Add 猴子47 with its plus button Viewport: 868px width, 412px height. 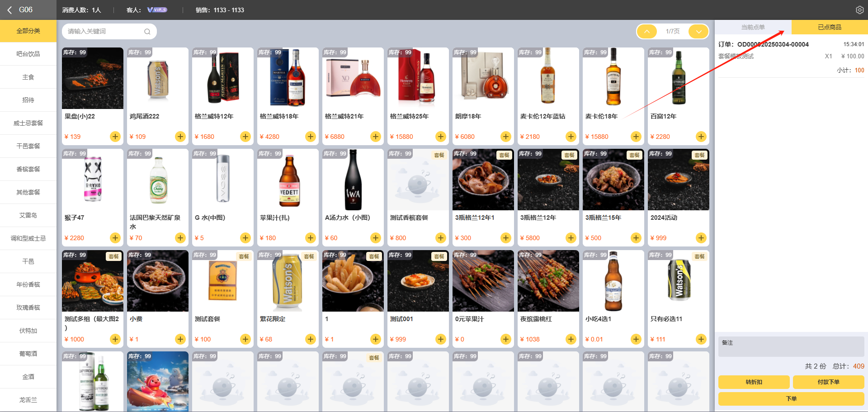[115, 238]
